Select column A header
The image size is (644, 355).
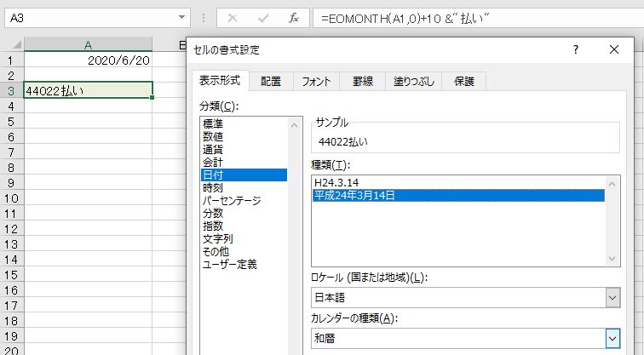(88, 44)
